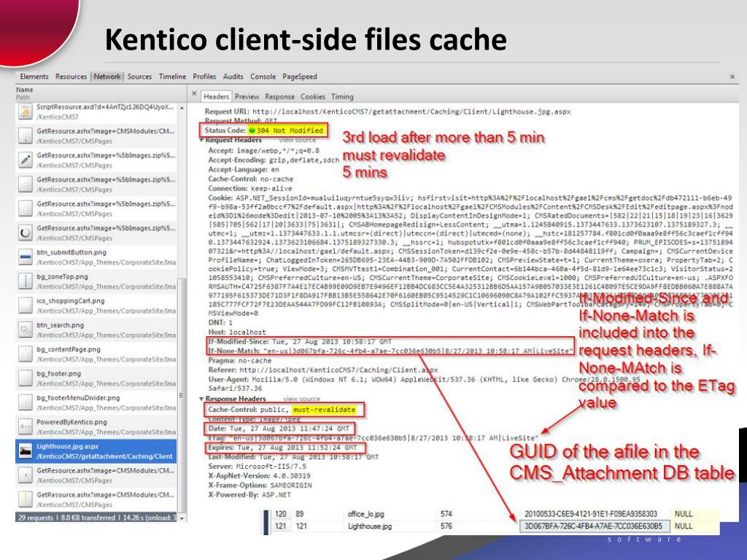Select the Lighthouse.jpg table cell
The image size is (747, 560).
[x=370, y=526]
